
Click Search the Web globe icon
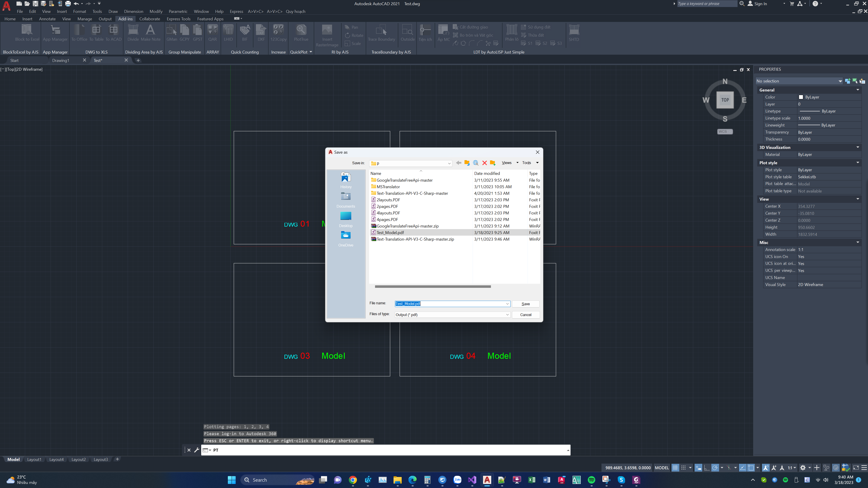click(x=476, y=163)
